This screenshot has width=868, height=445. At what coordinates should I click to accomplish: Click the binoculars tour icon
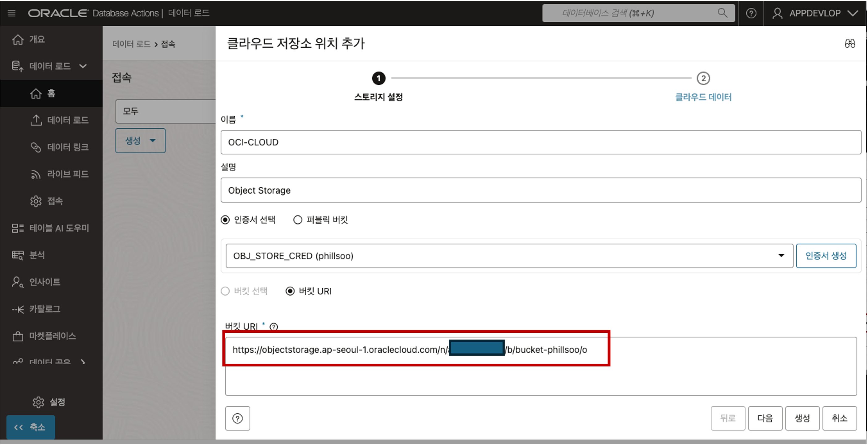click(x=849, y=44)
